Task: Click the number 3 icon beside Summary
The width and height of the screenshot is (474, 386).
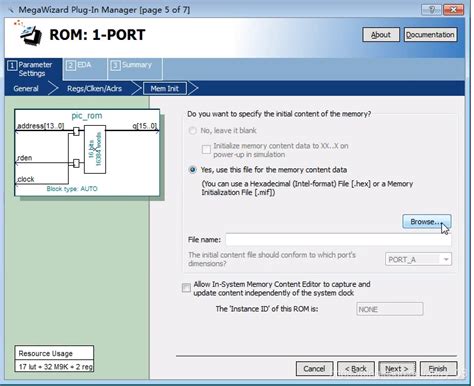Action: coord(115,65)
